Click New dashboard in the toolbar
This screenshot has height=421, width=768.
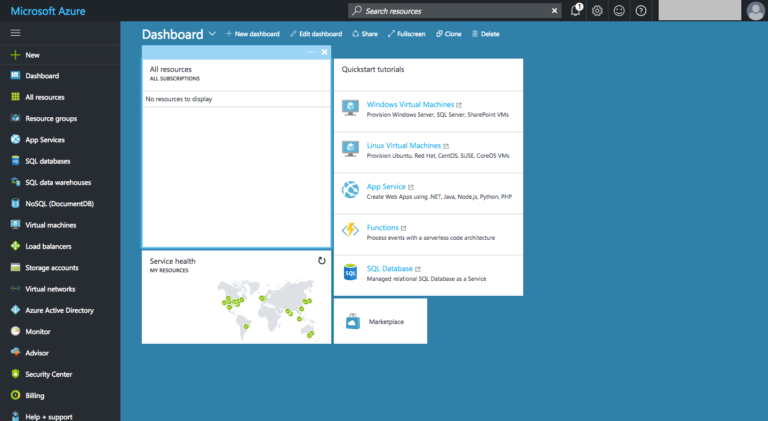(253, 34)
